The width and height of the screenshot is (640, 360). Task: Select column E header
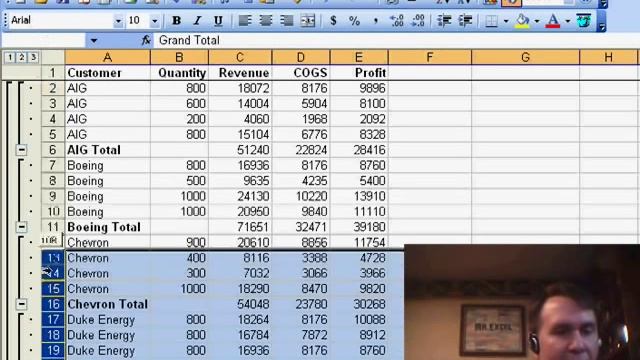pos(359,57)
